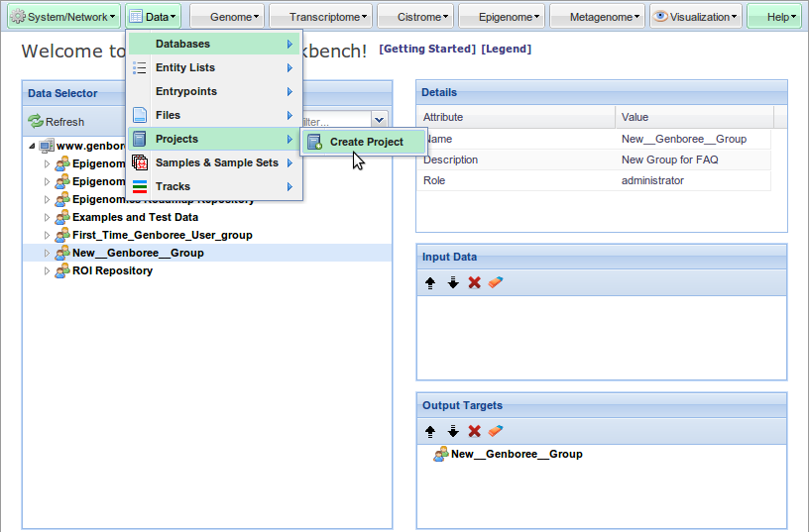
Task: Click the move-down arrow in Output Targets
Action: coord(453,432)
